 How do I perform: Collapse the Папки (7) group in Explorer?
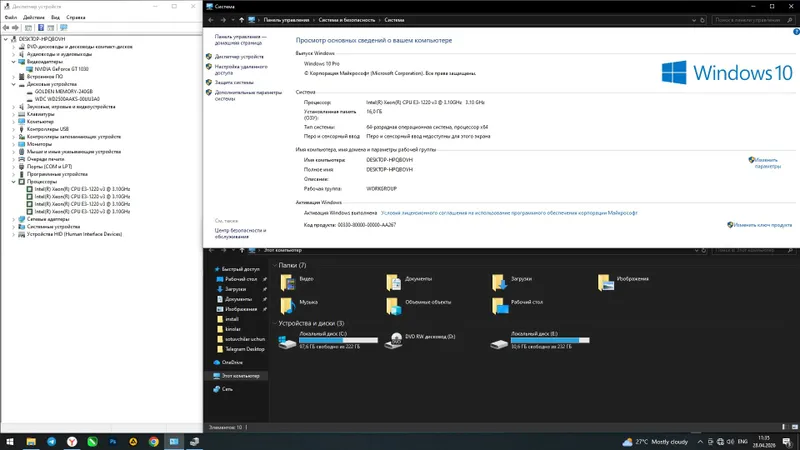pos(275,265)
